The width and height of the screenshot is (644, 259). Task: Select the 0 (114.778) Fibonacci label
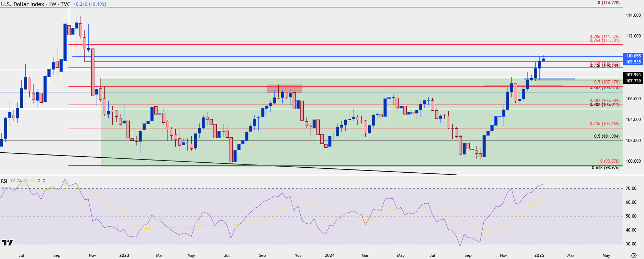(x=609, y=3)
